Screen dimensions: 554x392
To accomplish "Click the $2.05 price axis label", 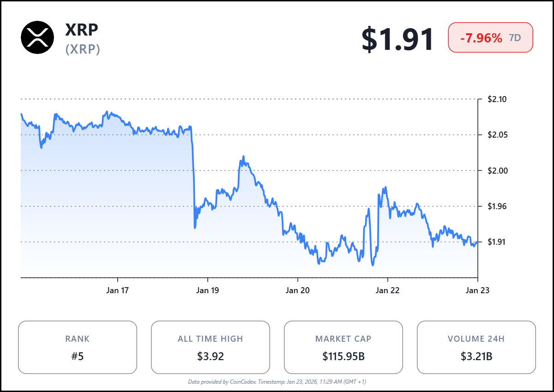I will (497, 135).
